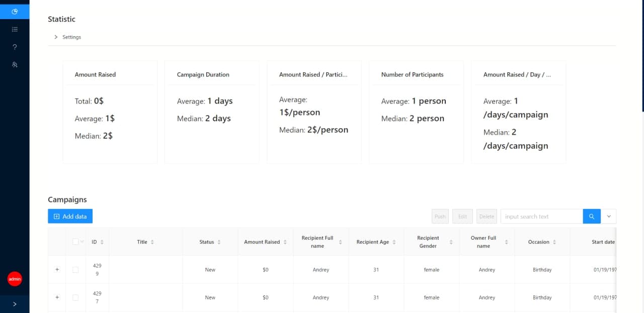Sort by Recipient Age column
Screen dimensions: 644x313
pyautogui.click(x=376, y=242)
